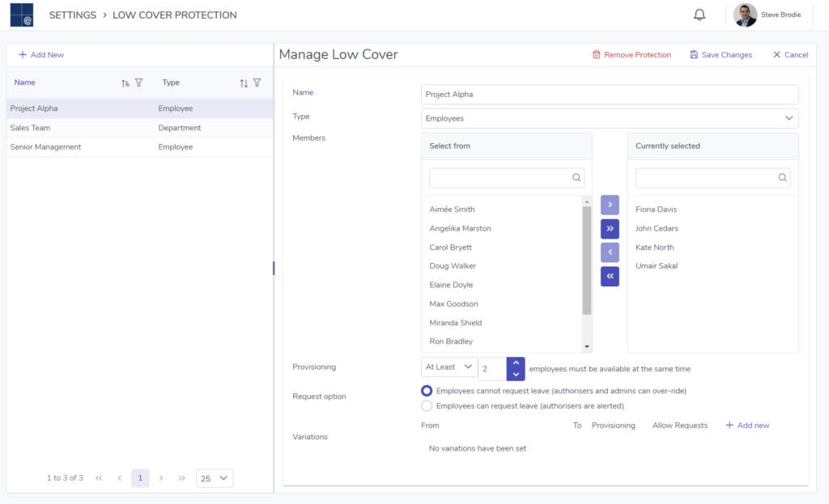The width and height of the screenshot is (829, 504).
Task: Remove selected member with single left arrow
Action: point(610,252)
